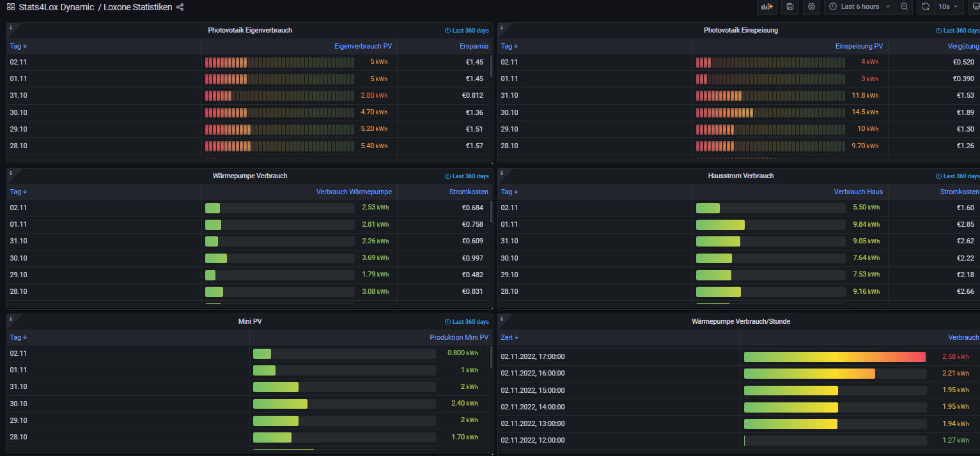
Task: Expand the 10s refresh interval dropdown
Action: point(947,6)
